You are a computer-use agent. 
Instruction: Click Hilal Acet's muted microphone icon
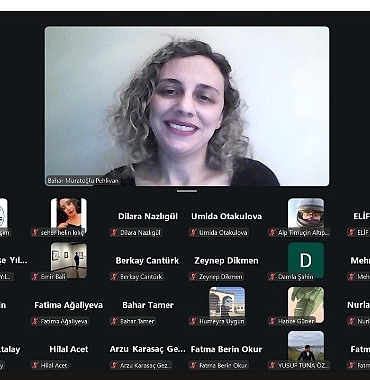coord(35,365)
